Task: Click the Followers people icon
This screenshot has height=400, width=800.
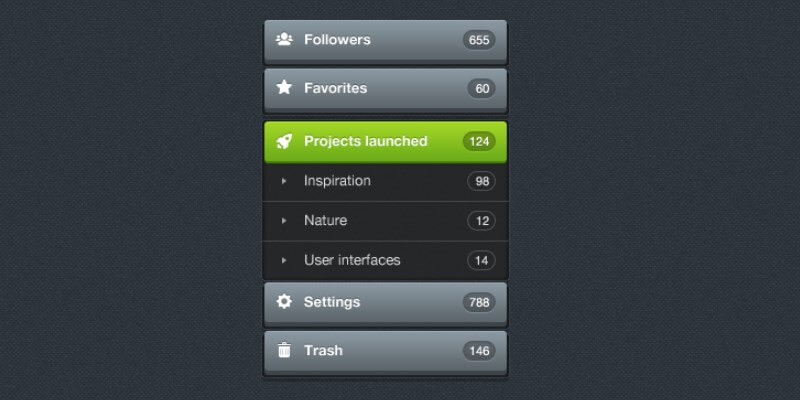Action: click(x=284, y=40)
